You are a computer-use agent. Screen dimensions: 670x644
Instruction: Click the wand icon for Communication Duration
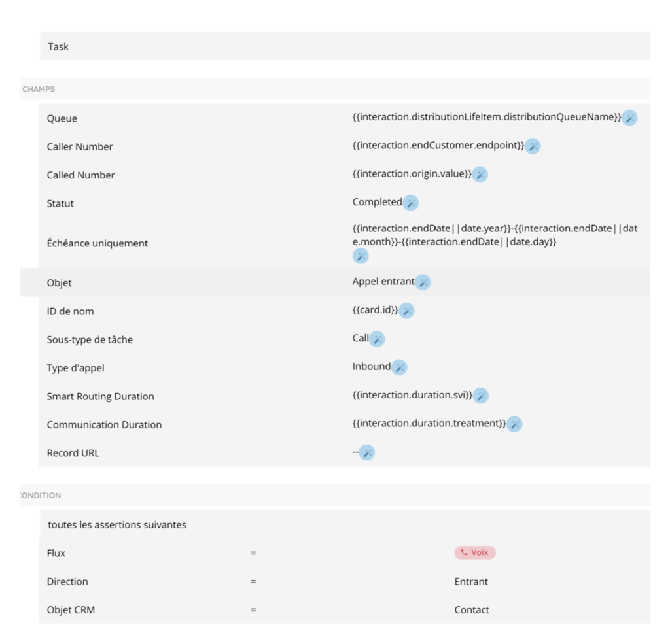click(x=515, y=424)
